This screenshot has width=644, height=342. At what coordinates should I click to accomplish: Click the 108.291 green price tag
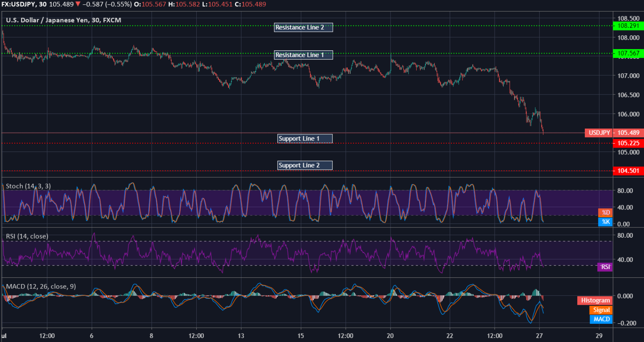click(628, 26)
